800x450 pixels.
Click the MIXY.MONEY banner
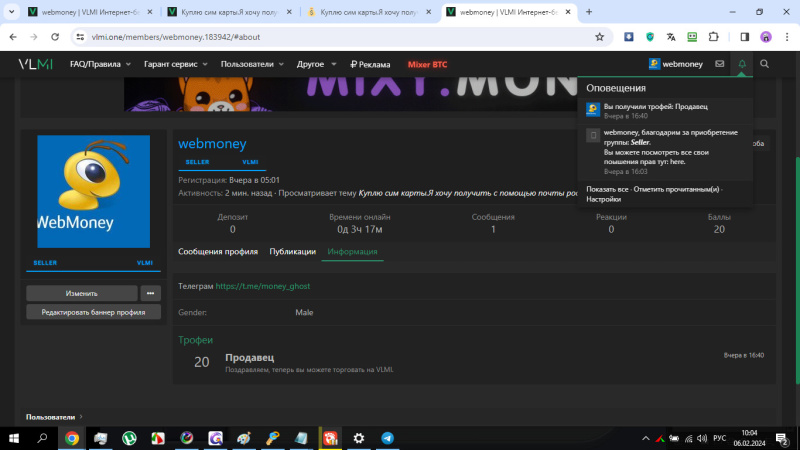pos(351,94)
